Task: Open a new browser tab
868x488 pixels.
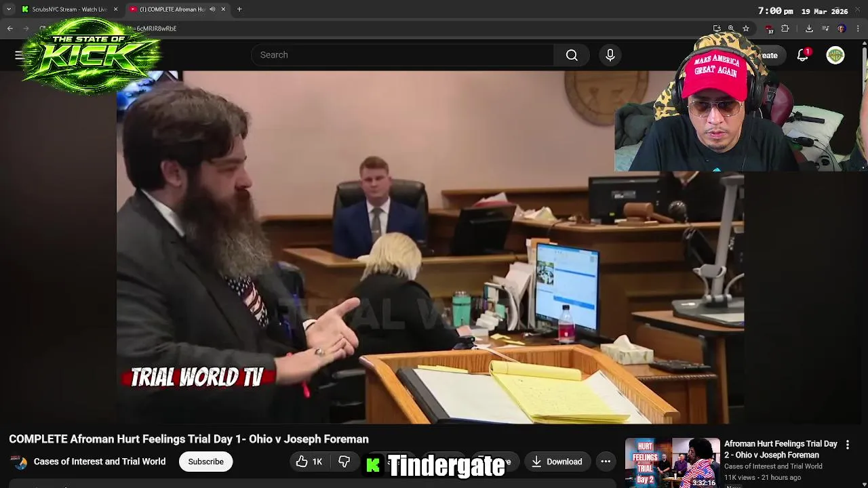Action: tap(239, 9)
